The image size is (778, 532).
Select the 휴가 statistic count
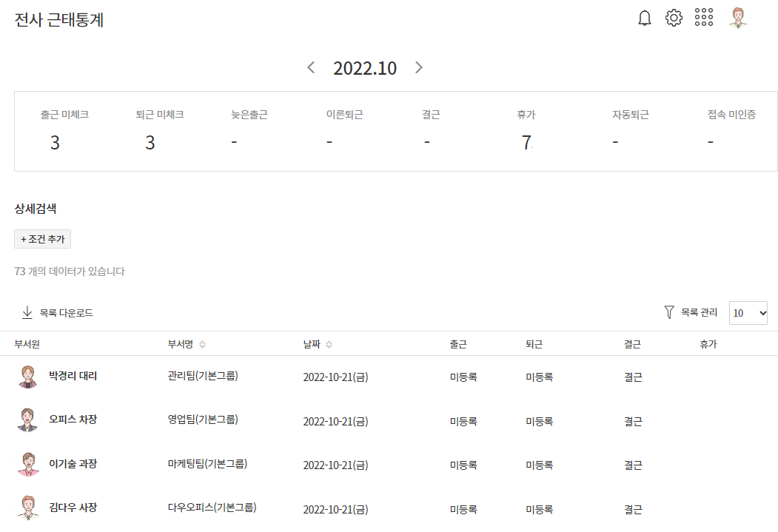(526, 143)
